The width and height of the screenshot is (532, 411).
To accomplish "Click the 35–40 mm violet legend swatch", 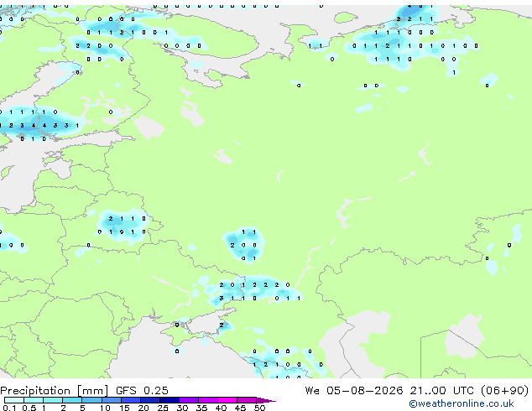I will click(208, 400).
